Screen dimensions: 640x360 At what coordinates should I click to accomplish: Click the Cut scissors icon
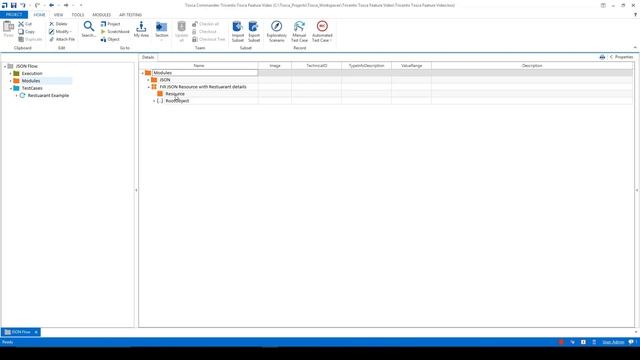(x=21, y=24)
